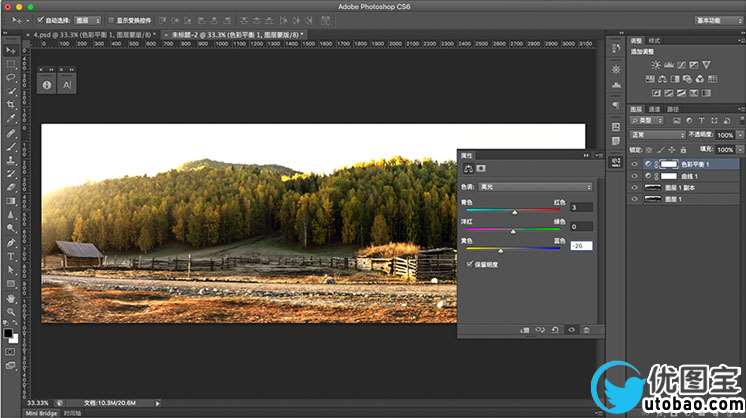The height and width of the screenshot is (418, 746).
Task: Select the Horizontal Type tool
Action: point(11,256)
